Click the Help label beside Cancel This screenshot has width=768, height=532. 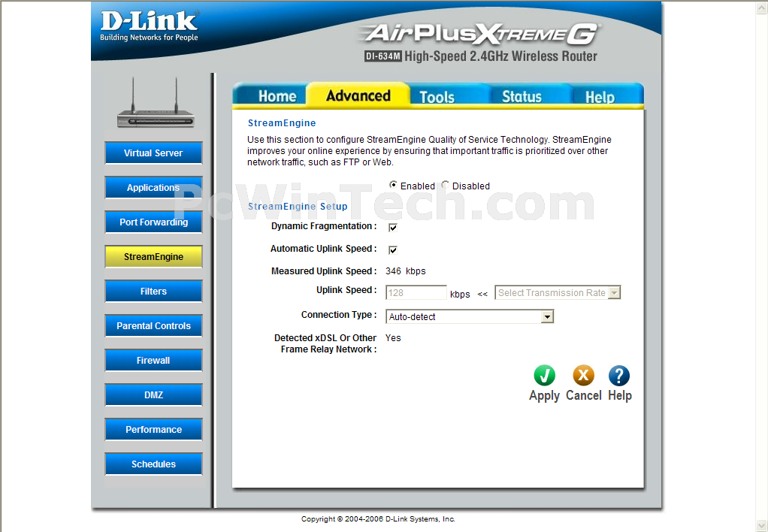click(620, 395)
